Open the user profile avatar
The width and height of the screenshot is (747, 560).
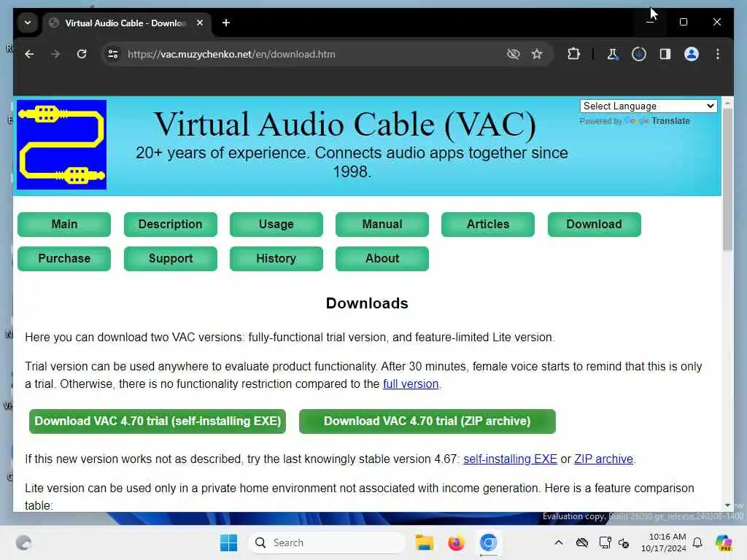692,54
